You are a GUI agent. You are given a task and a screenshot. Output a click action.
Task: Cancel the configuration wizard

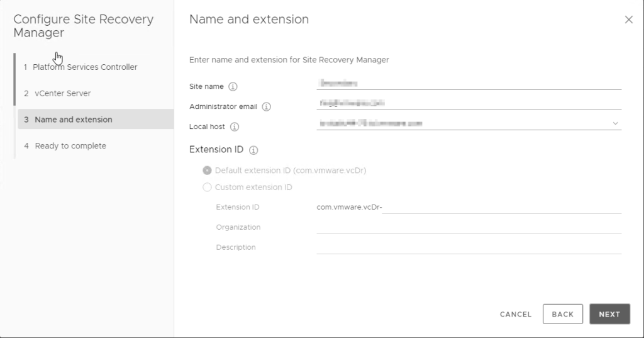(x=516, y=314)
